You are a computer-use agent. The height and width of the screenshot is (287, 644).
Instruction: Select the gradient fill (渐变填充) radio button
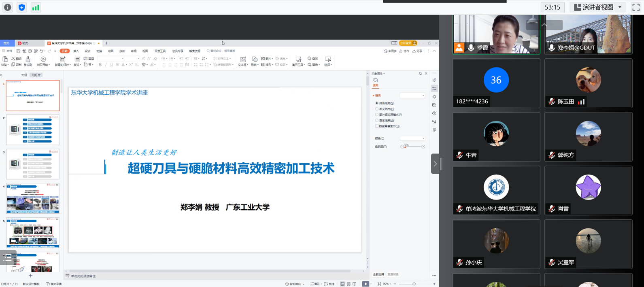(377, 109)
